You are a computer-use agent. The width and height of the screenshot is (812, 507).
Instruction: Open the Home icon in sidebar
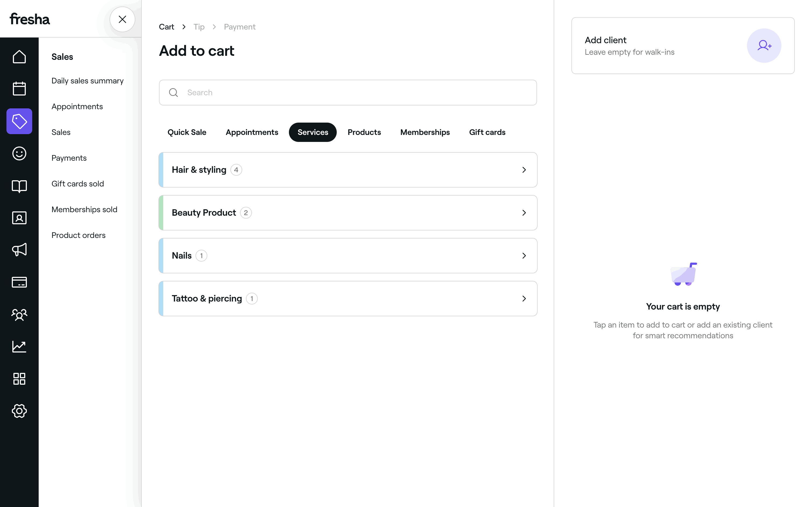tap(19, 57)
